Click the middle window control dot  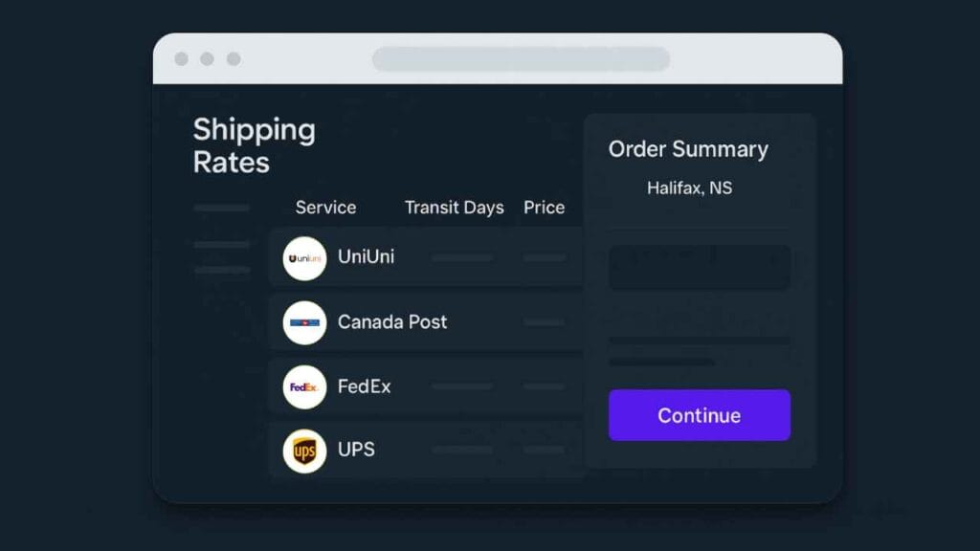pyautogui.click(x=207, y=59)
